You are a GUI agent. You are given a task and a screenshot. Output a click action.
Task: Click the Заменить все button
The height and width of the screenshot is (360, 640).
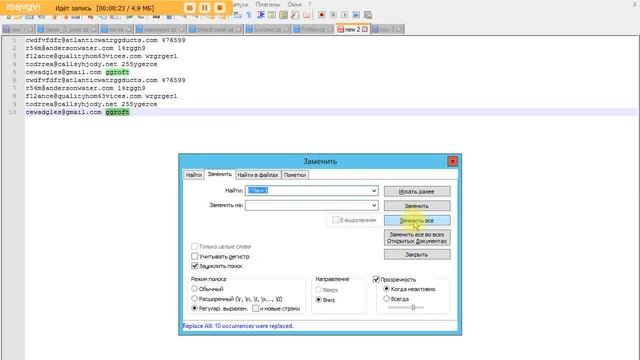pos(417,220)
